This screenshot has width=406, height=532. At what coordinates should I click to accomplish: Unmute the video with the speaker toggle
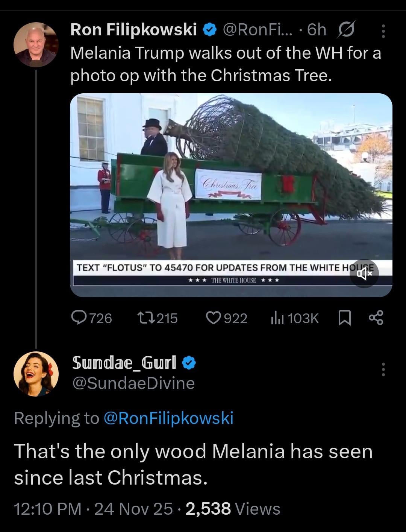[x=364, y=274]
